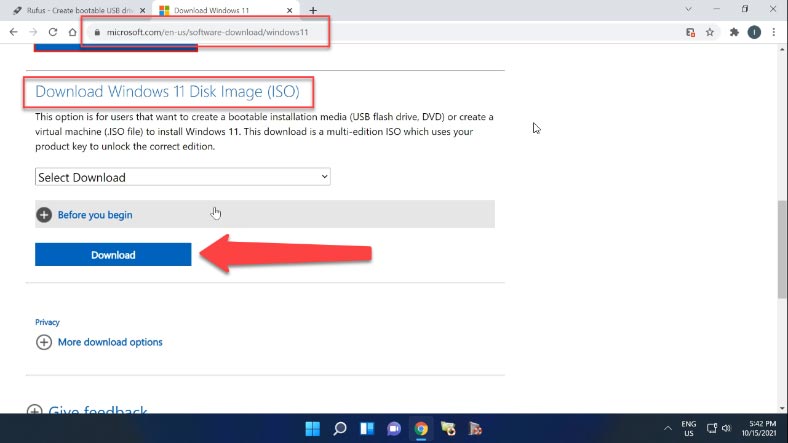Expand More download options

tap(100, 342)
